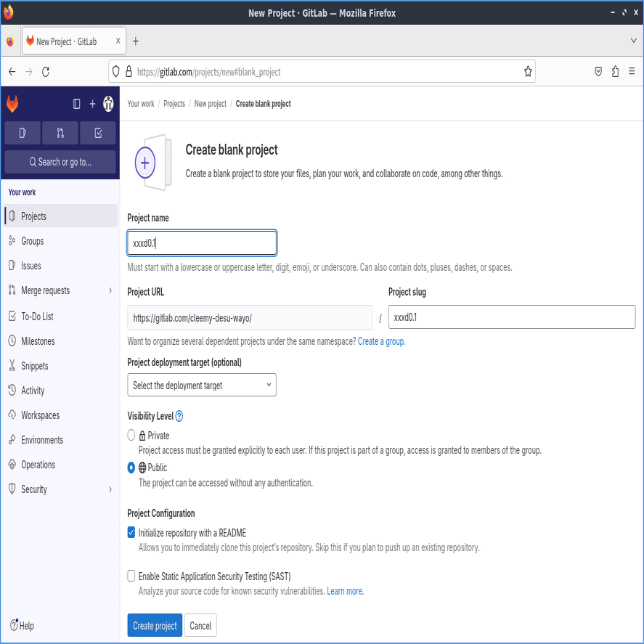The height and width of the screenshot is (644, 644).
Task: Select the New Project GitLab tab
Action: point(74,41)
